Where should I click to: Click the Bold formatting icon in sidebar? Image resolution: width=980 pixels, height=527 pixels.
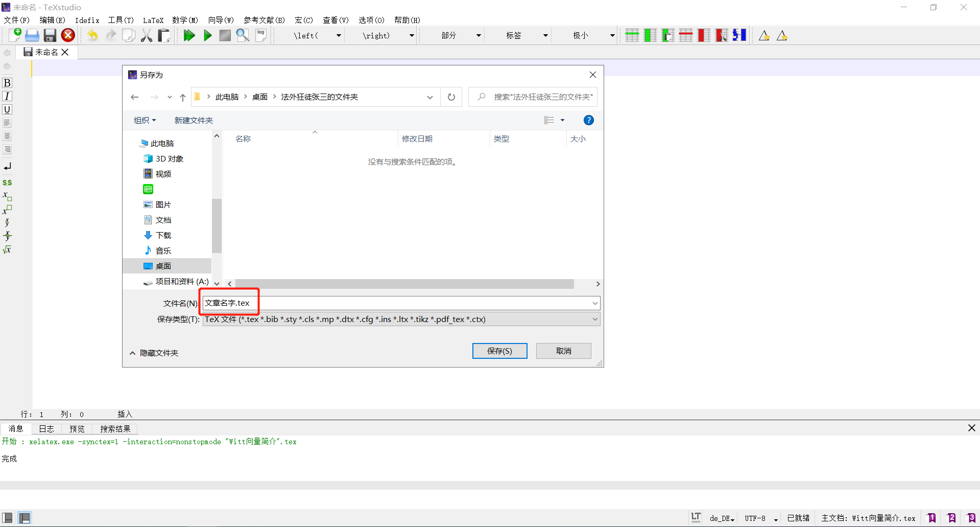pos(7,83)
